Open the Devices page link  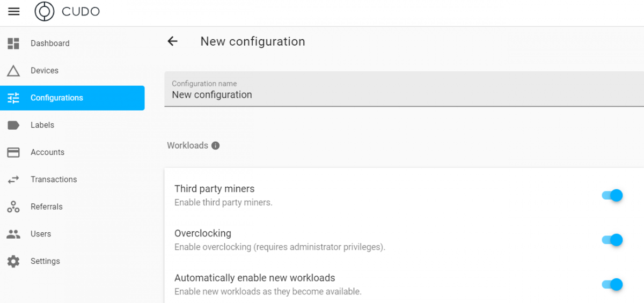45,71
